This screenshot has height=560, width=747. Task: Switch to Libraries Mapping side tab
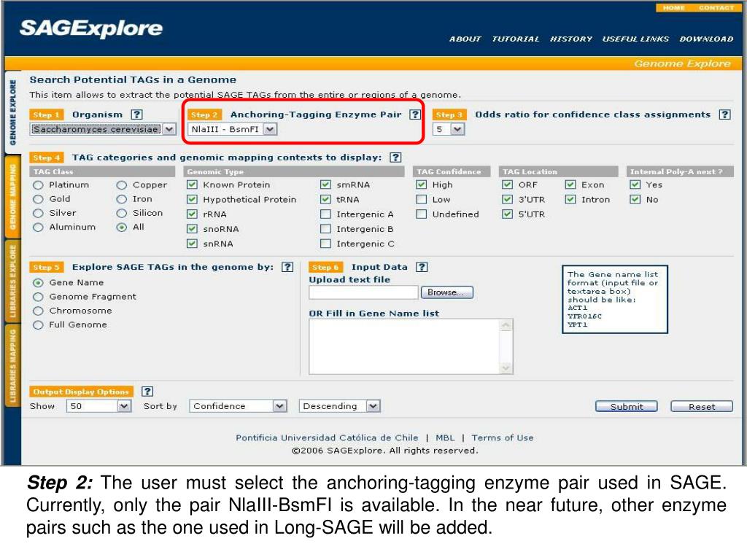12,365
